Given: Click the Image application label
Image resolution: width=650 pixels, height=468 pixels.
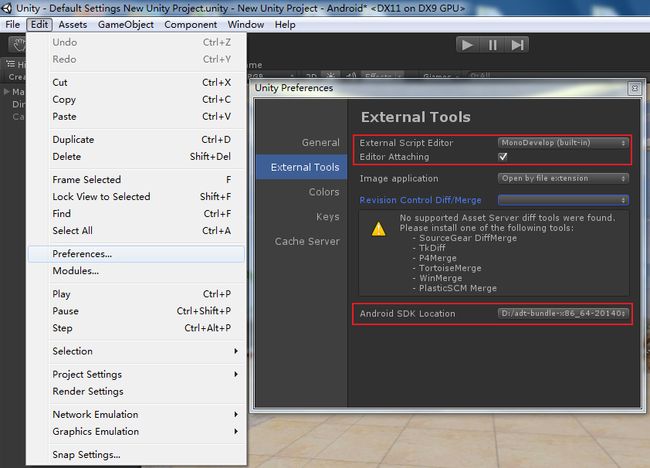Looking at the screenshot, I should [399, 179].
